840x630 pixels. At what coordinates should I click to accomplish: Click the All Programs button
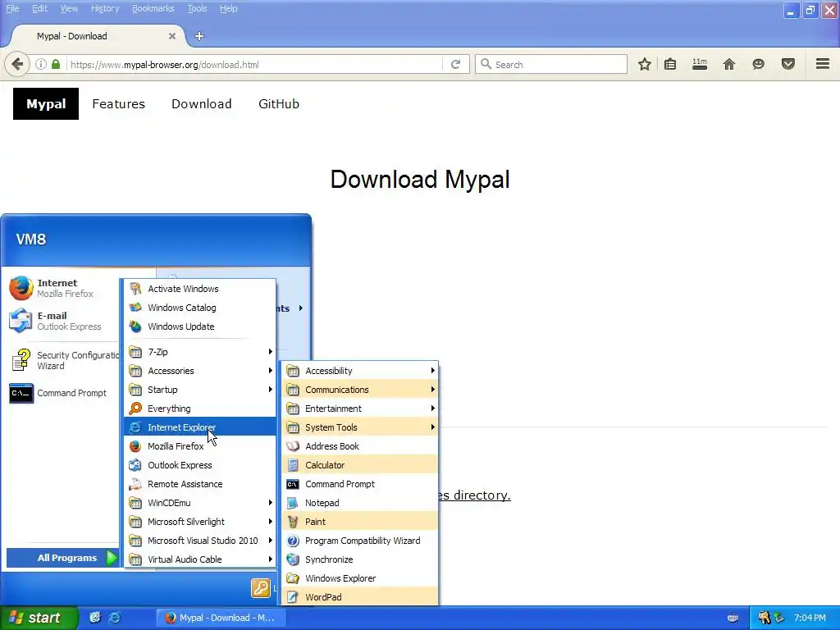(x=62, y=558)
